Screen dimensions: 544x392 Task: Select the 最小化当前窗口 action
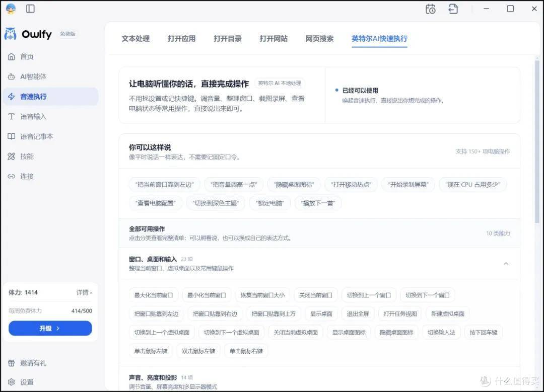pyautogui.click(x=207, y=295)
